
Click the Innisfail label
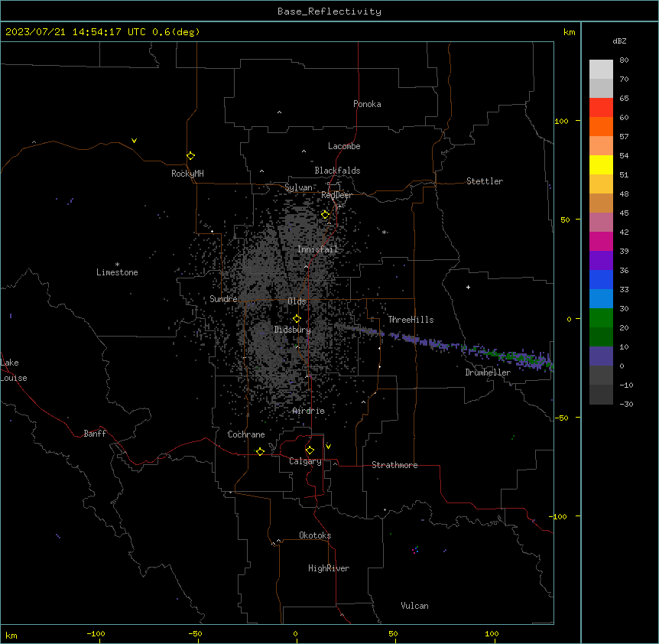pos(317,249)
